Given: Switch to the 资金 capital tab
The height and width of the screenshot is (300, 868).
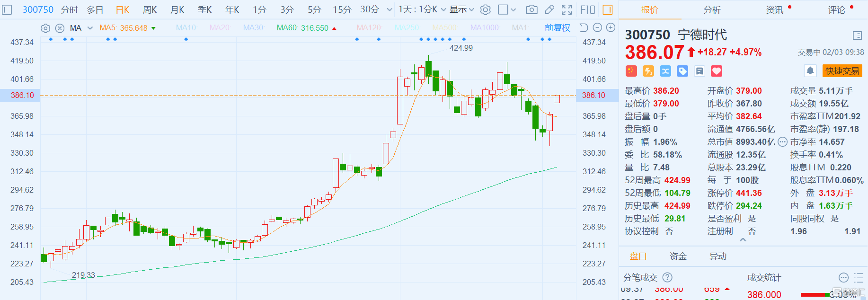Looking at the screenshot, I should [678, 256].
